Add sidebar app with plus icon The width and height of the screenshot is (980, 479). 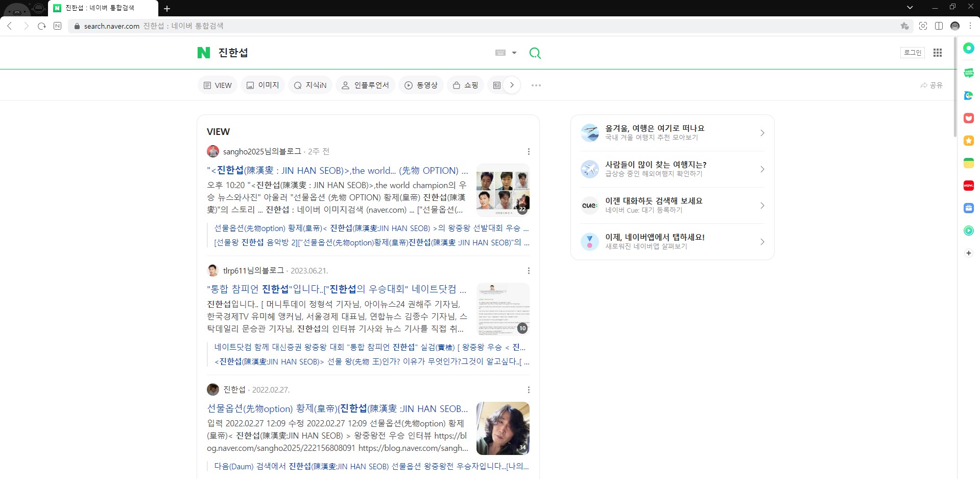pos(968,253)
